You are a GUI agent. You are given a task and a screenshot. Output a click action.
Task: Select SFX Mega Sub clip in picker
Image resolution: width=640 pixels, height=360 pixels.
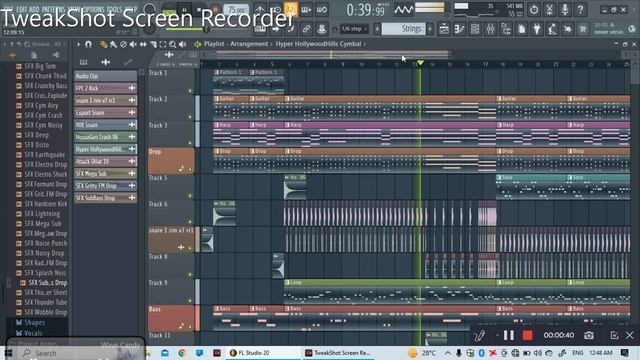[x=105, y=173]
